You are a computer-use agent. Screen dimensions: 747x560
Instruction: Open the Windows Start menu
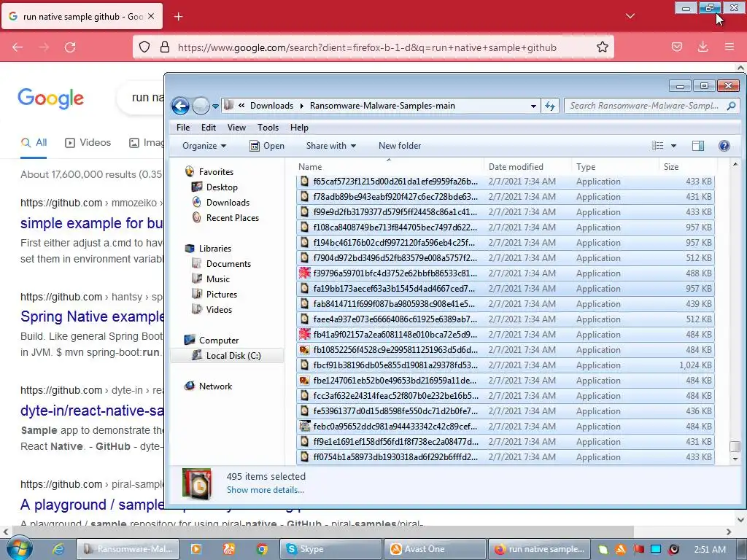19,548
